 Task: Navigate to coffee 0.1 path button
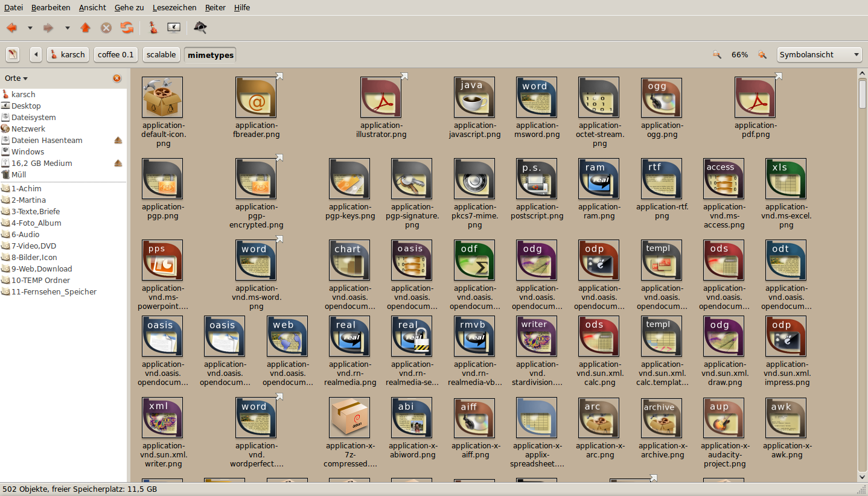(116, 54)
